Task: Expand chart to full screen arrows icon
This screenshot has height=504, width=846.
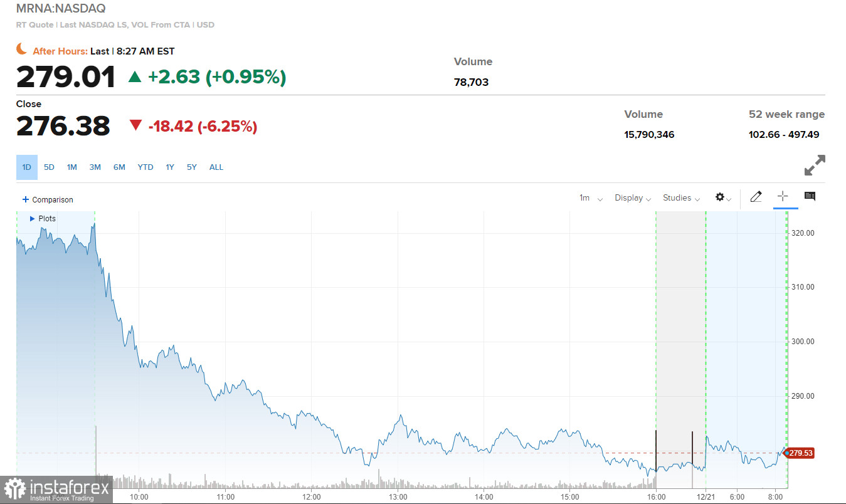Action: 815,165
